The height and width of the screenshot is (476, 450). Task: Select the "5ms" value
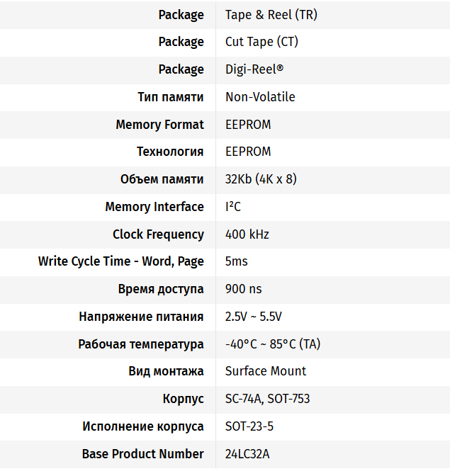(237, 261)
